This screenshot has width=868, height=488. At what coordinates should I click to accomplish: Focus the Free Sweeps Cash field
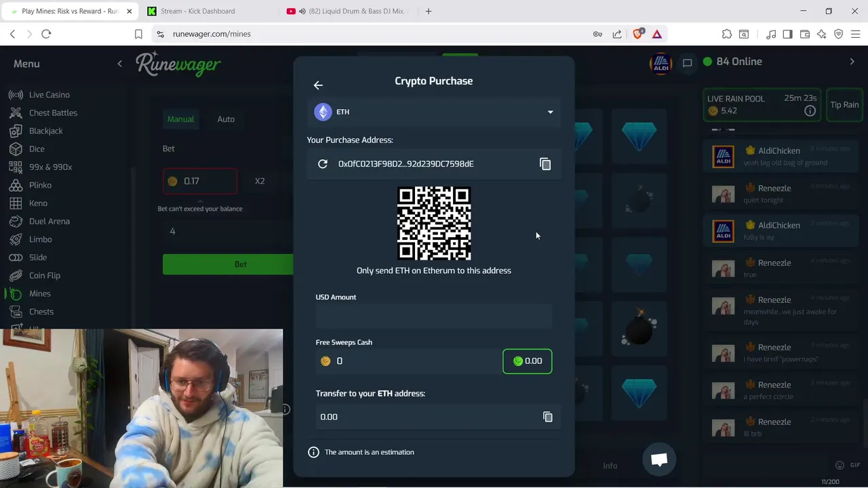407,361
